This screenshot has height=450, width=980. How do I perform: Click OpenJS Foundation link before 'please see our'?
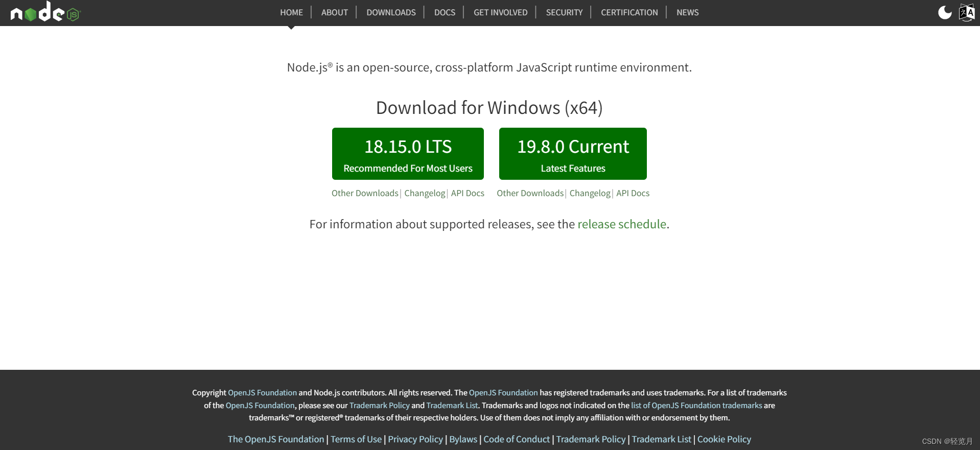pos(260,406)
